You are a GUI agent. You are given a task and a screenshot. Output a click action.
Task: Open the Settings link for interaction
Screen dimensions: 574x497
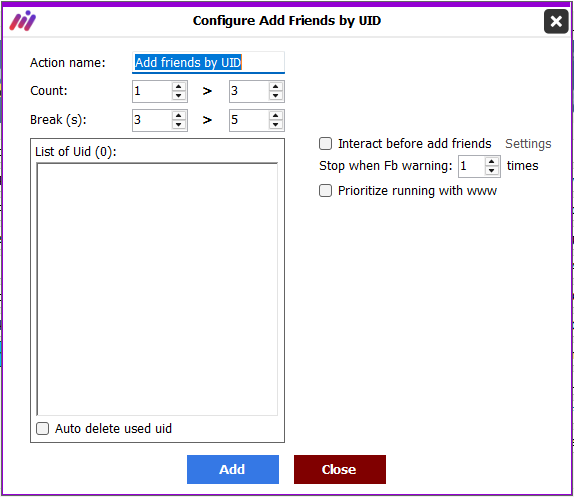point(528,143)
